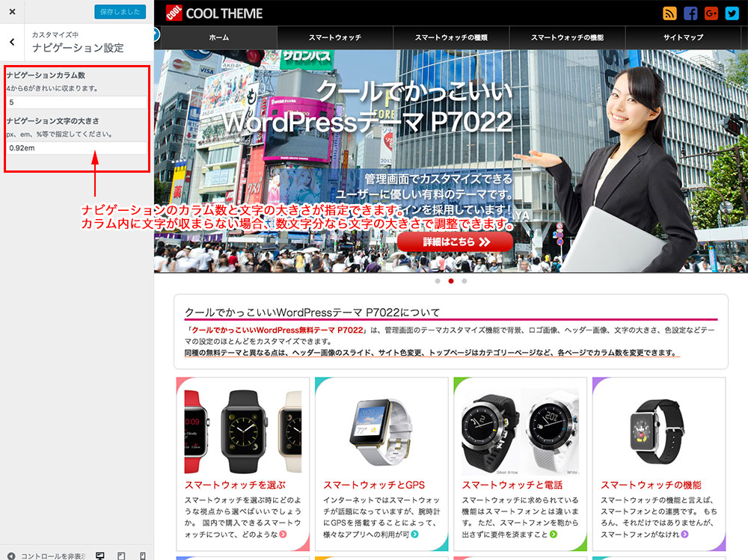Switch preview to desktop device icon
748x560 pixels.
pyautogui.click(x=100, y=556)
